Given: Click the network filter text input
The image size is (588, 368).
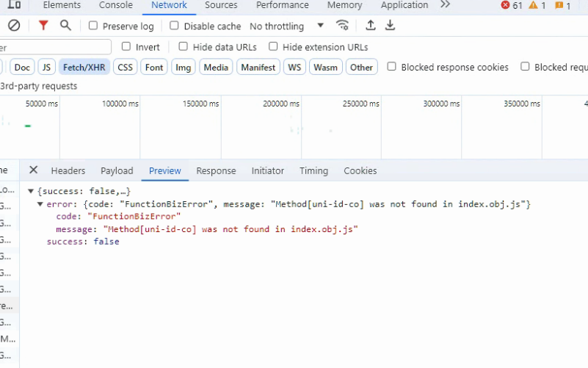Looking at the screenshot, I should [55, 47].
